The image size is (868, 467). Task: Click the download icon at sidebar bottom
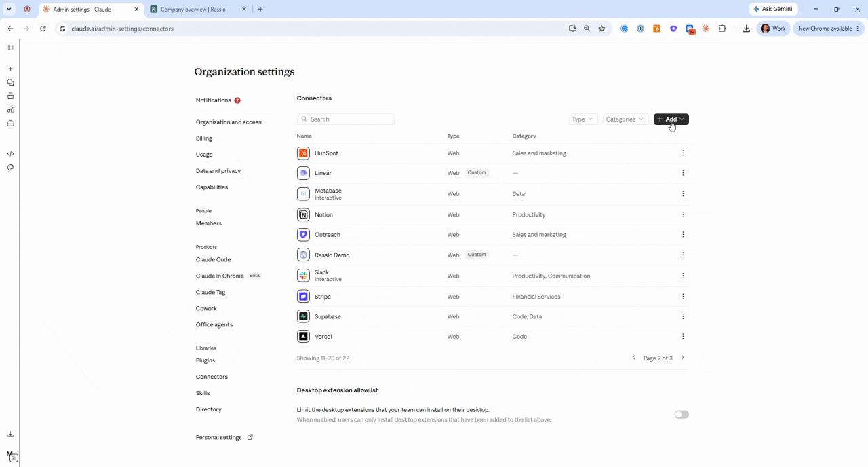click(x=10, y=434)
